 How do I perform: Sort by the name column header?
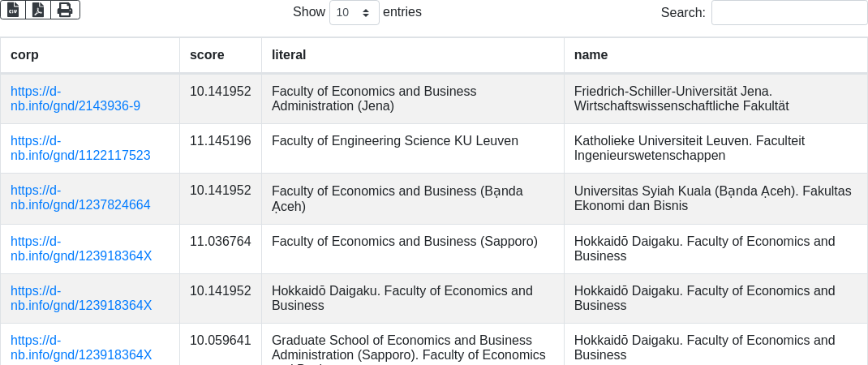tap(591, 55)
